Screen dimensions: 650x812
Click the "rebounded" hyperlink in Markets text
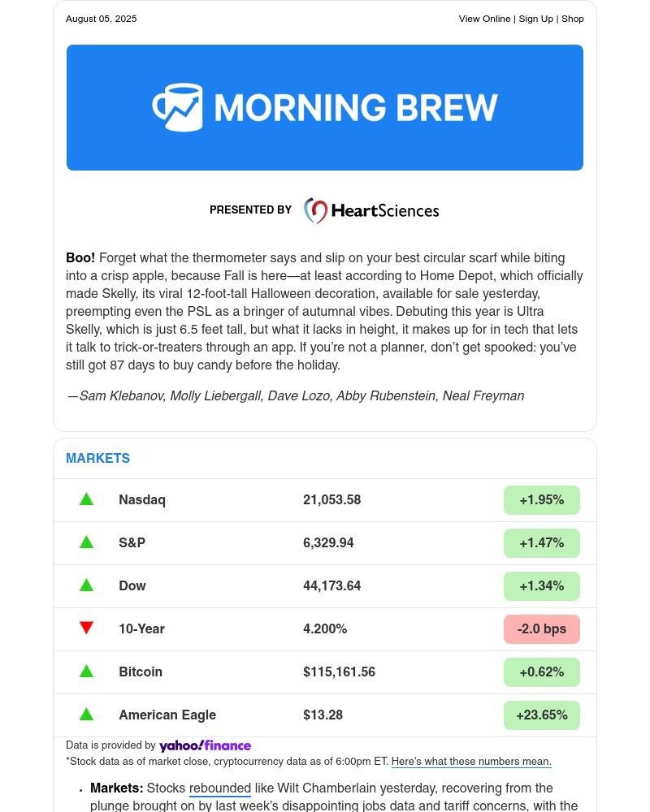[219, 788]
